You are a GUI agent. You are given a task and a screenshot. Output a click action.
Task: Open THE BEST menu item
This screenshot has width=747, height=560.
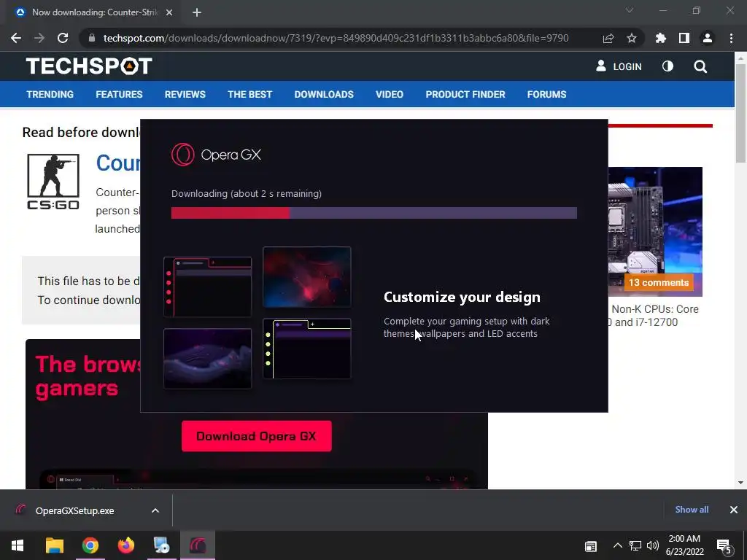(x=249, y=94)
